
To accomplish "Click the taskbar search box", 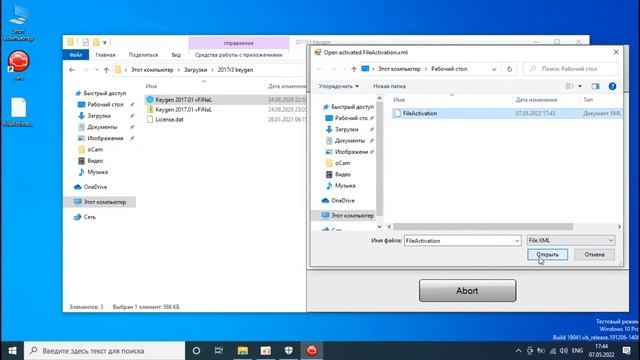I will click(104, 351).
